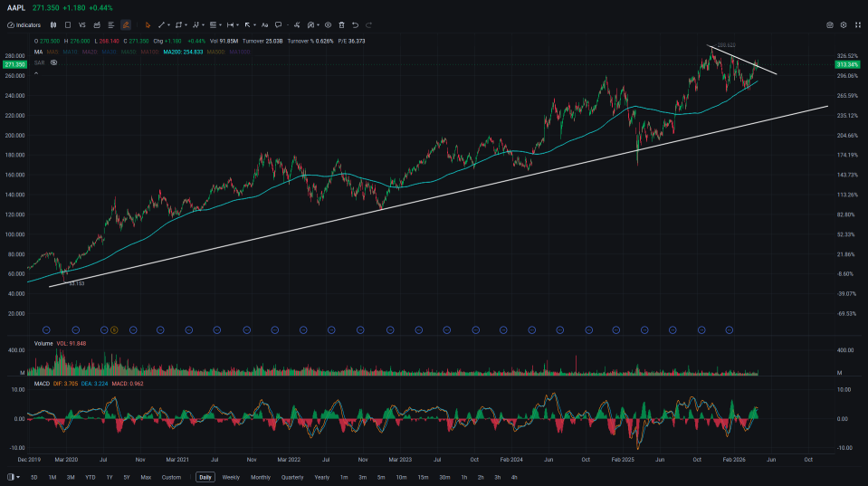Expand the magnet tool dropdown arrow

[x=318, y=25]
